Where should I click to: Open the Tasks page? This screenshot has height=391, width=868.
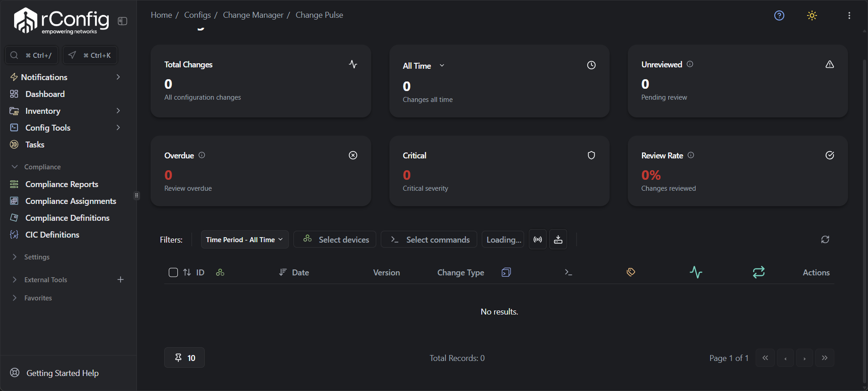pos(35,144)
